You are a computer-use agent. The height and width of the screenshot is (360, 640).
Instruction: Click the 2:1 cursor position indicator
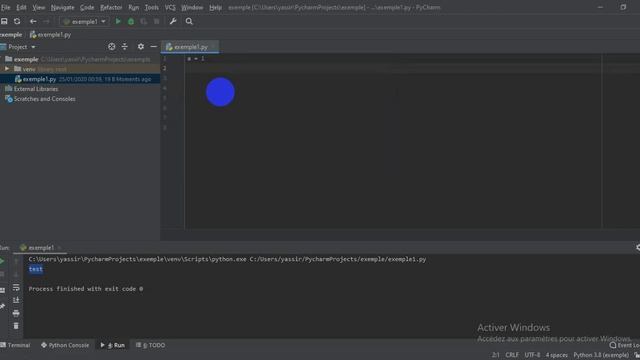tap(496, 355)
